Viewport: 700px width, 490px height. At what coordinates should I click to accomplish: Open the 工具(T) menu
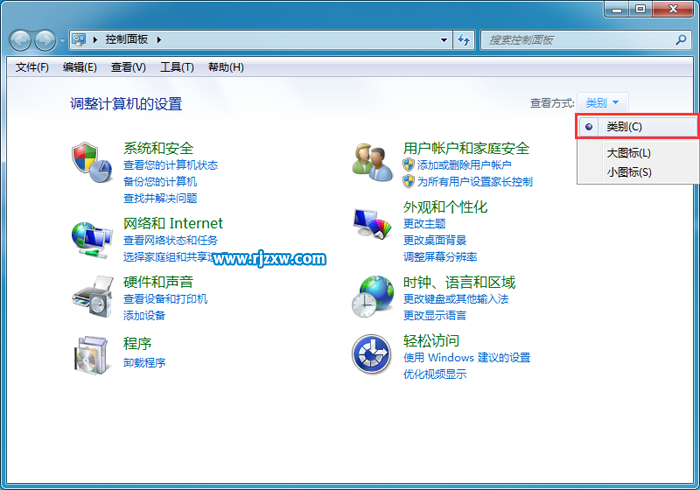pos(176,67)
